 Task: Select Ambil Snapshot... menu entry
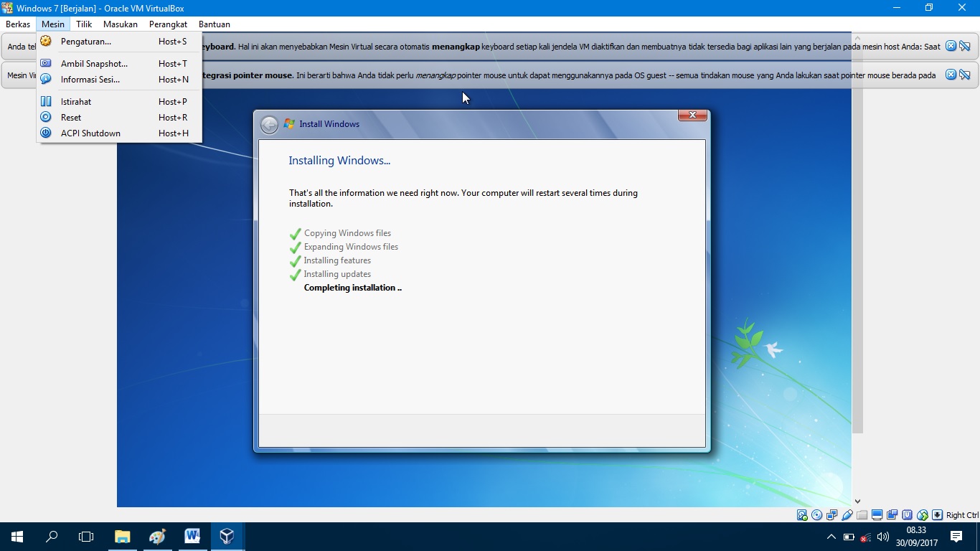[x=119, y=64]
